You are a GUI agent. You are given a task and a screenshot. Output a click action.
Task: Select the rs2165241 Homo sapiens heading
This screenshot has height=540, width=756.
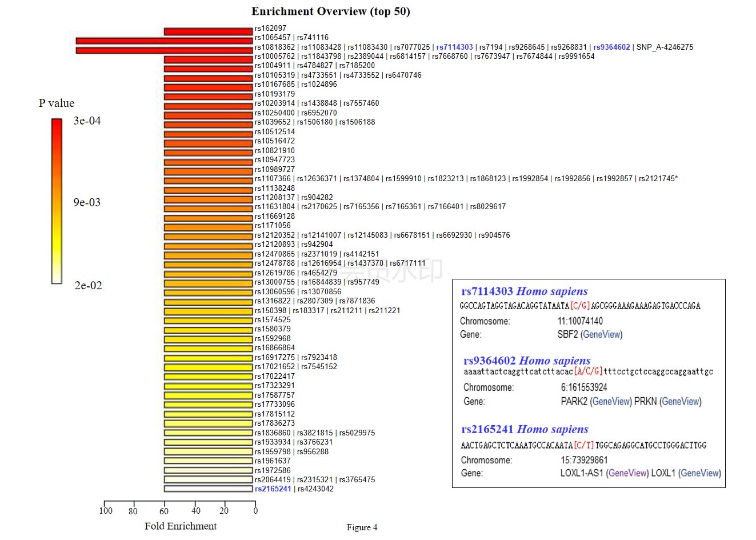point(525,429)
